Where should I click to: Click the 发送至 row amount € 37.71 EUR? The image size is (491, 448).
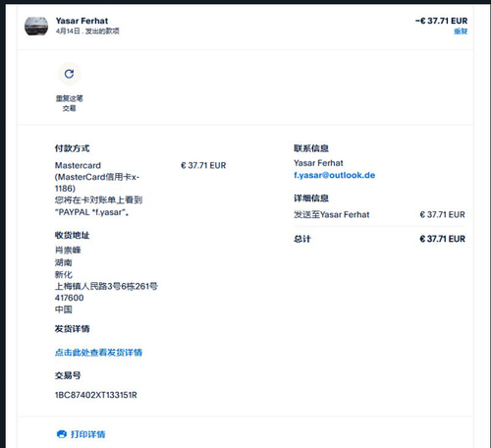coord(442,214)
